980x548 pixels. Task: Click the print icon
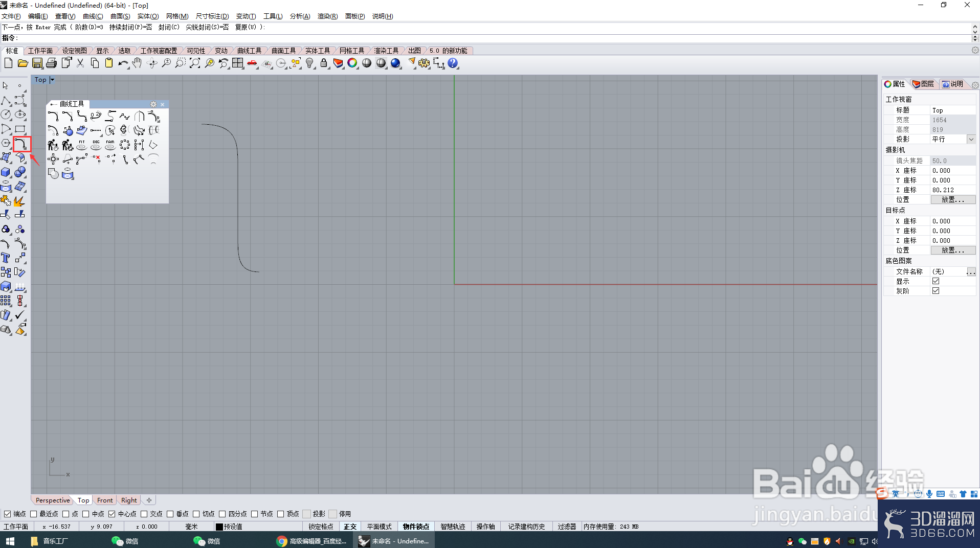tap(52, 63)
